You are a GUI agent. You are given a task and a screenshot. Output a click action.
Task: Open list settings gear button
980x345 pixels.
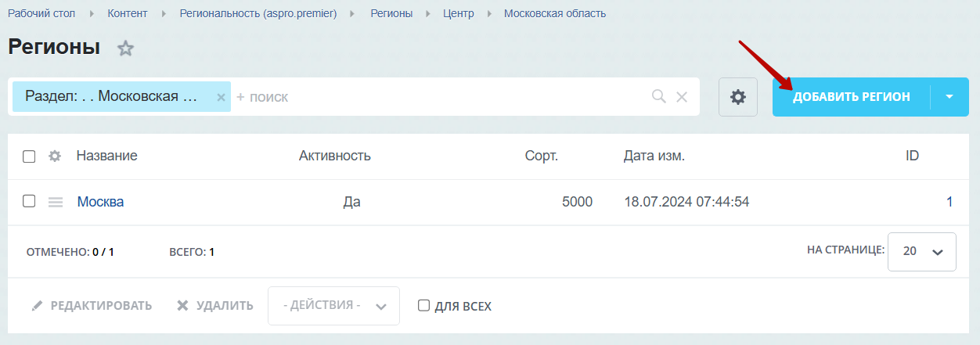click(x=738, y=97)
